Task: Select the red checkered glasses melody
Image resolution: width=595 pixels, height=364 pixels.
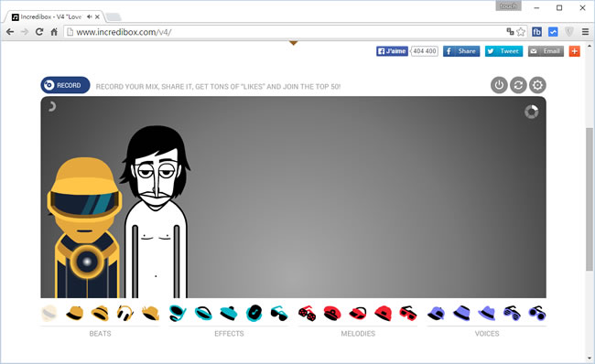Action: (x=307, y=313)
